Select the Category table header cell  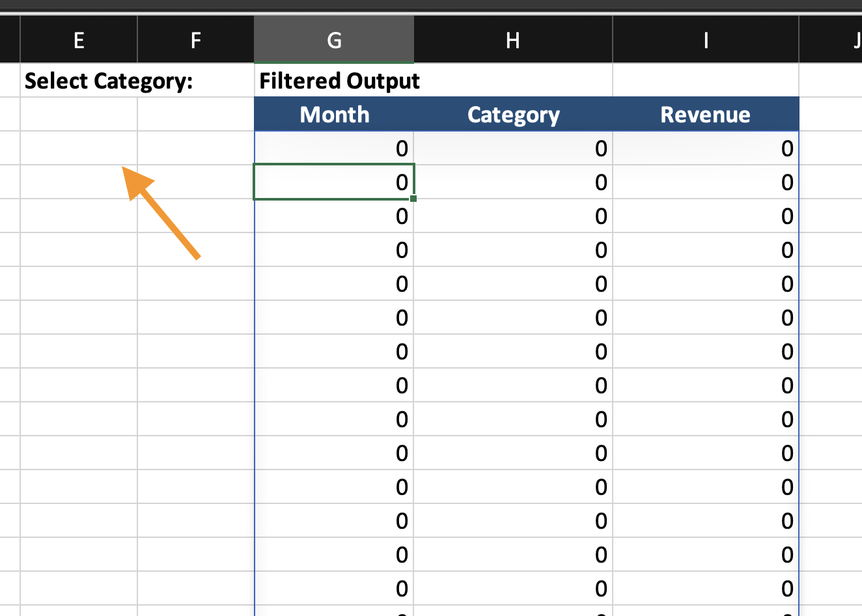point(513,115)
